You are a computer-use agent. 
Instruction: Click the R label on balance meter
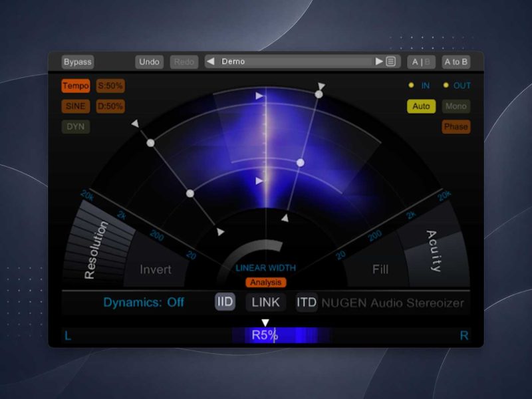tap(464, 336)
